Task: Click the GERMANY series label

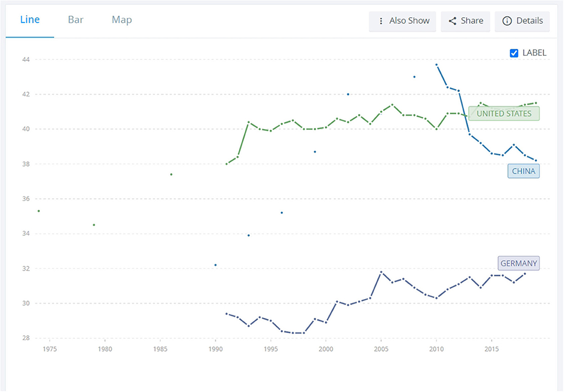Action: [x=519, y=263]
